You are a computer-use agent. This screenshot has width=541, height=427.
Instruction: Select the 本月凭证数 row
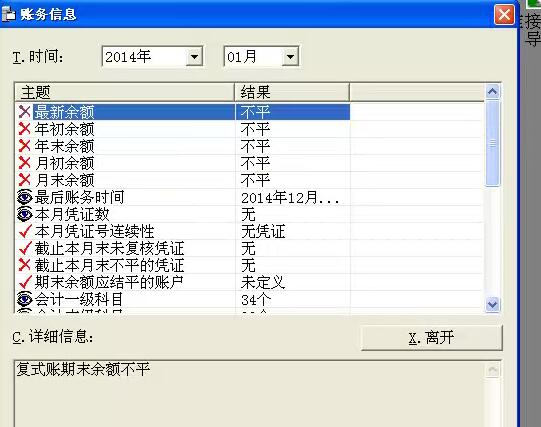coord(249,214)
